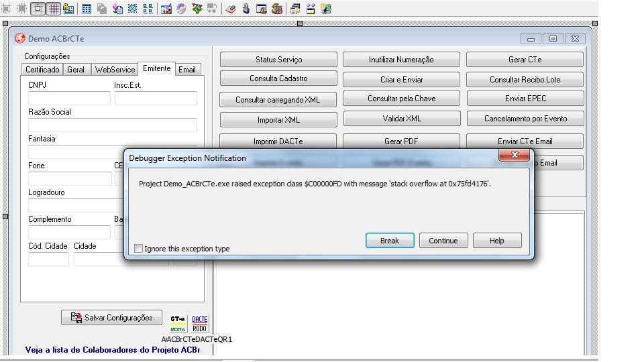Select the CT-e MOTTA component image

coord(178,324)
